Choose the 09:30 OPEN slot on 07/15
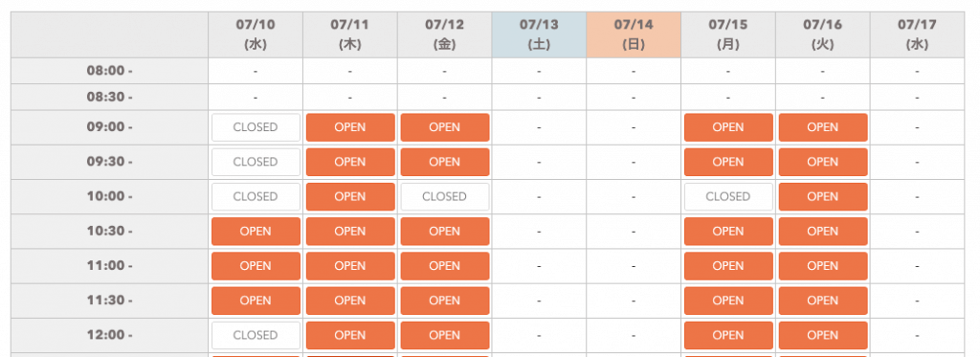The width and height of the screenshot is (980, 357). (728, 162)
